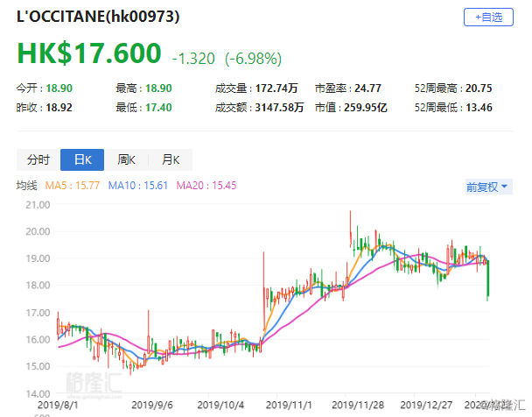The image size is (532, 417).
Task: Click the percent change (-6.98%)
Action: (x=253, y=59)
